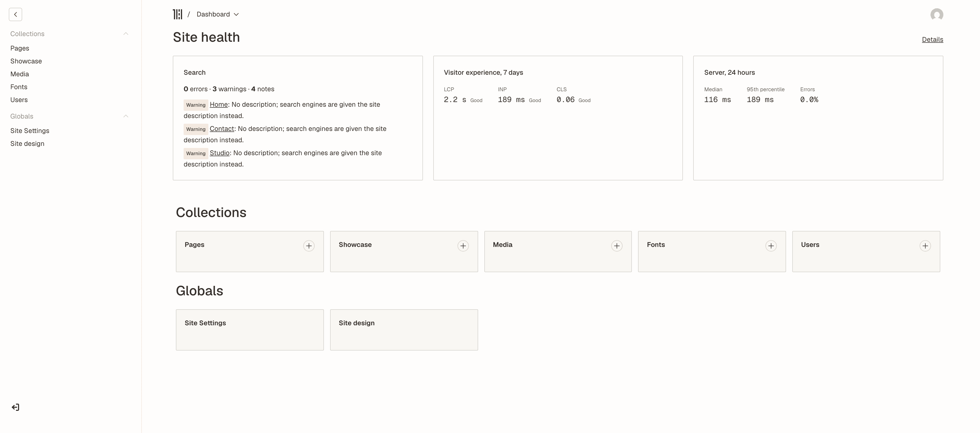Create new item in Showcase card
This screenshot has height=433, width=980.
(463, 246)
